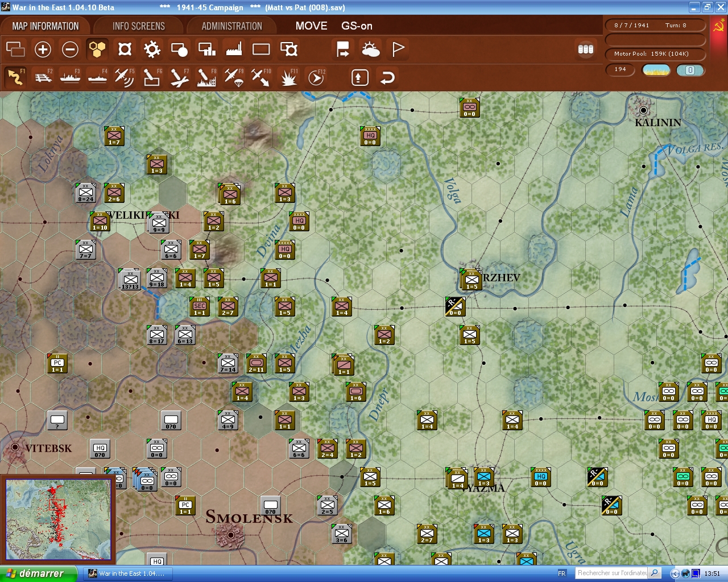Select F9 air transport mode
The height and width of the screenshot is (582, 728).
pyautogui.click(x=234, y=77)
